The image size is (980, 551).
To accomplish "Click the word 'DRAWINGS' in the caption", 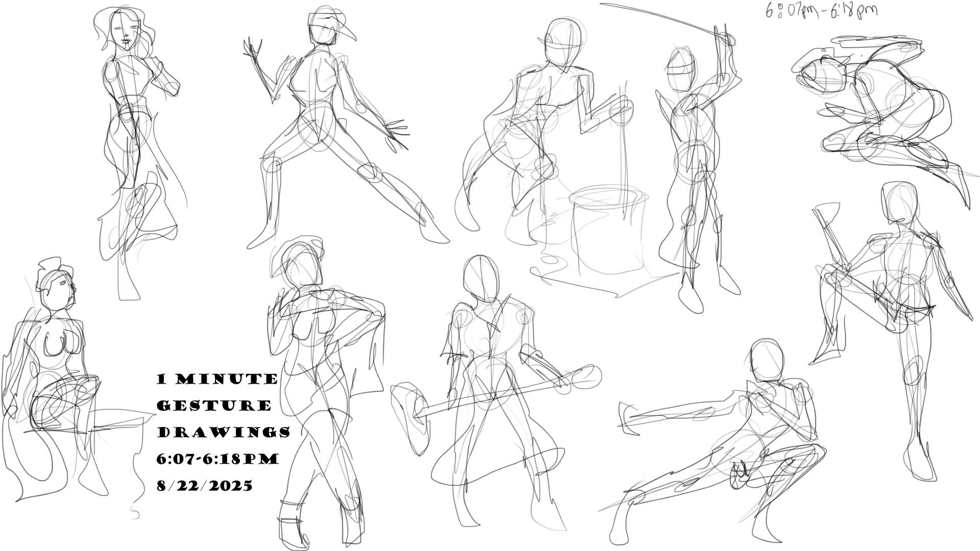I will coord(223,432).
